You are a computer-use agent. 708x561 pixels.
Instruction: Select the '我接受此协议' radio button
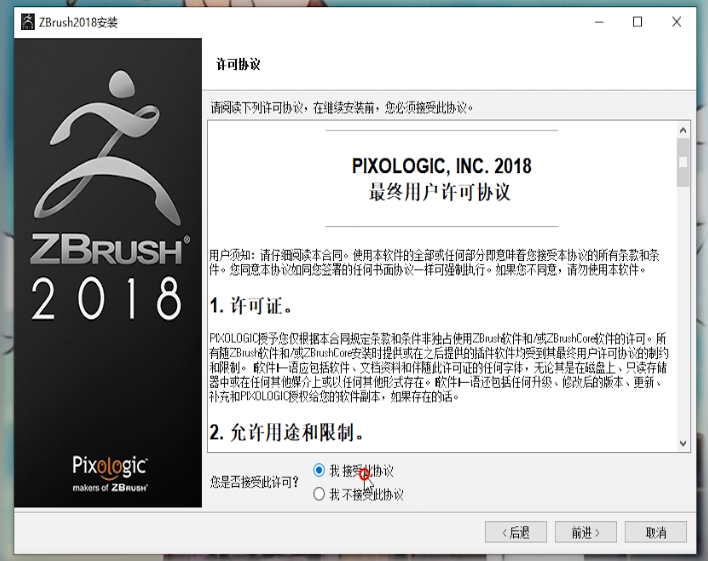pyautogui.click(x=319, y=471)
